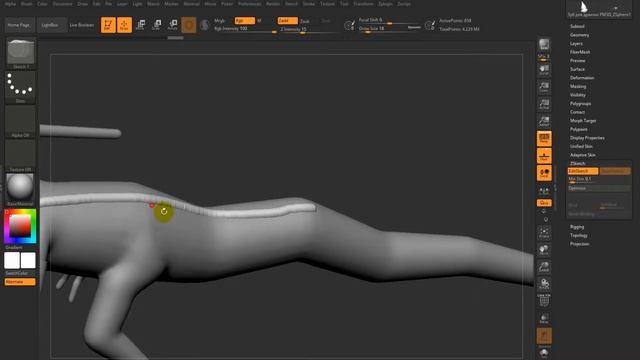Viewport: 640px width, 360px height.
Task: Open BasicMaterial sphere picker
Action: pos(20,189)
